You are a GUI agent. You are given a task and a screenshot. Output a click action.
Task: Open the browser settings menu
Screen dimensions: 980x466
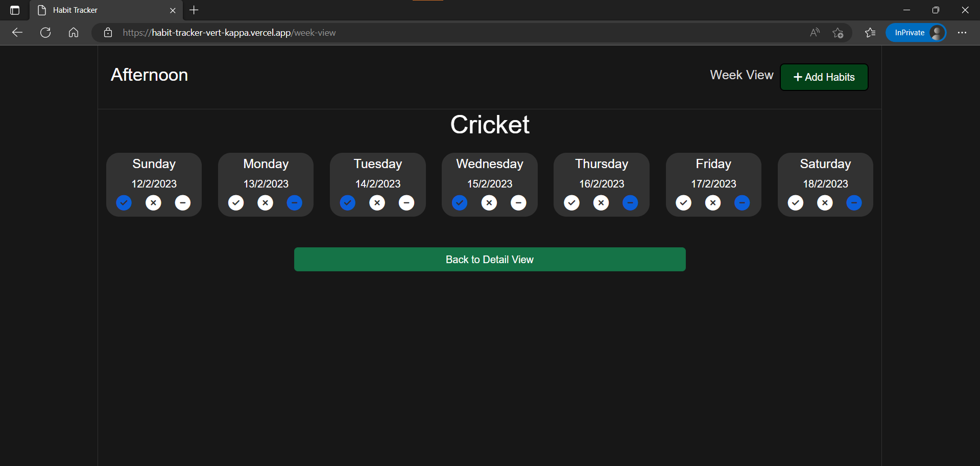click(963, 32)
